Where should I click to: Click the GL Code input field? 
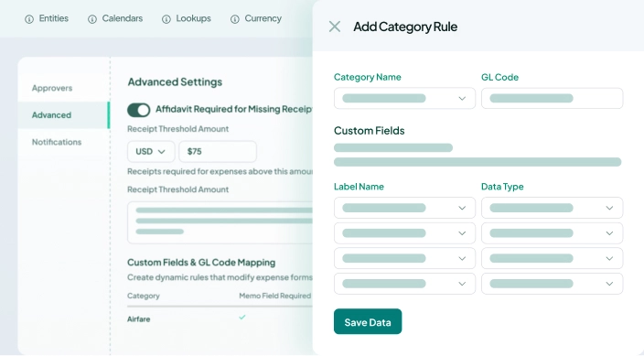click(x=552, y=98)
